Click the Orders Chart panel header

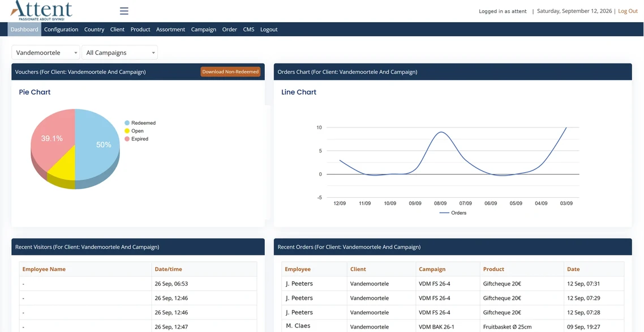point(453,71)
